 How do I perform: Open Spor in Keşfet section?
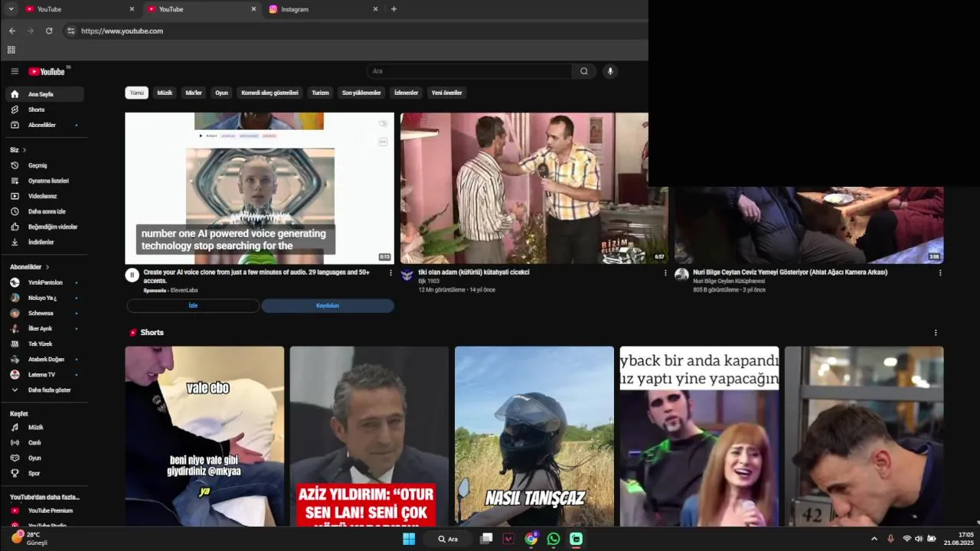coord(44,473)
